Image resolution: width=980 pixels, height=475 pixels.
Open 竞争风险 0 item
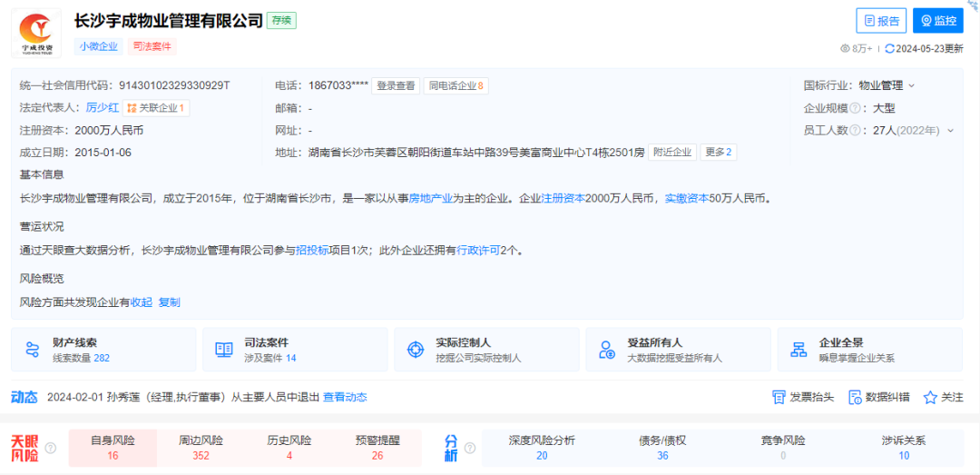coord(783,448)
